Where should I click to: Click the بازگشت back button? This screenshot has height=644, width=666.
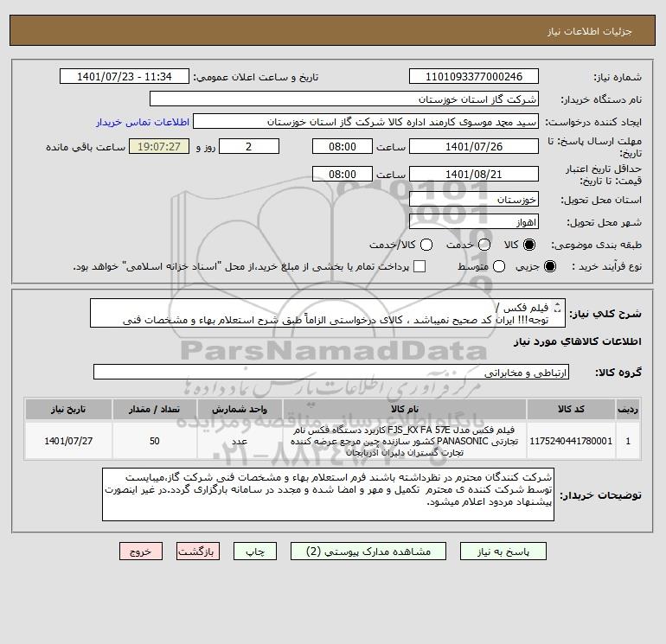(198, 552)
